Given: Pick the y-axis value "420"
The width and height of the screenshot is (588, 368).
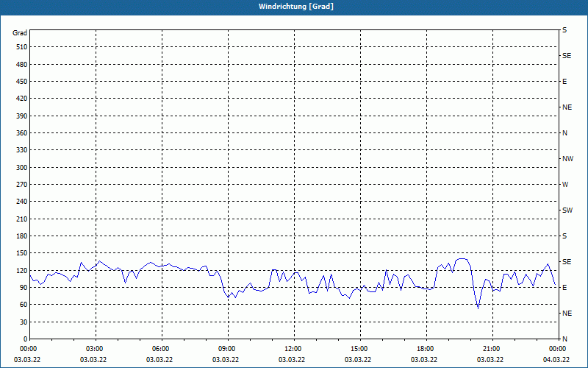Looking at the screenshot, I should (x=22, y=99).
